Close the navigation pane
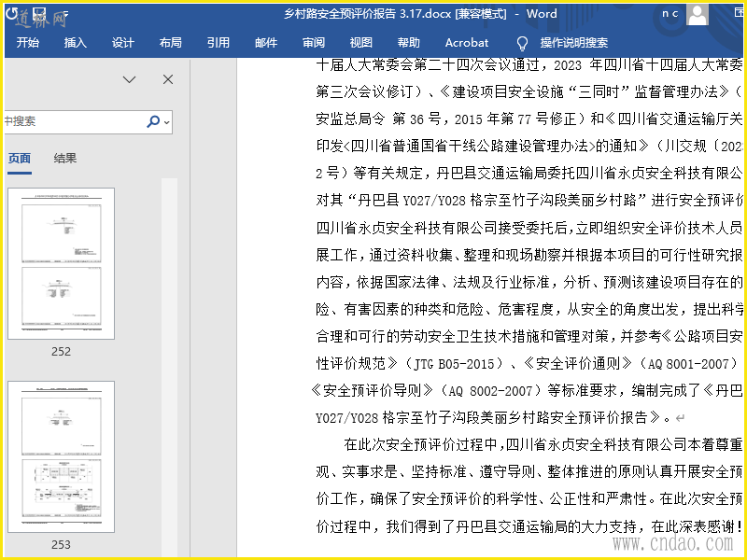 pos(168,79)
